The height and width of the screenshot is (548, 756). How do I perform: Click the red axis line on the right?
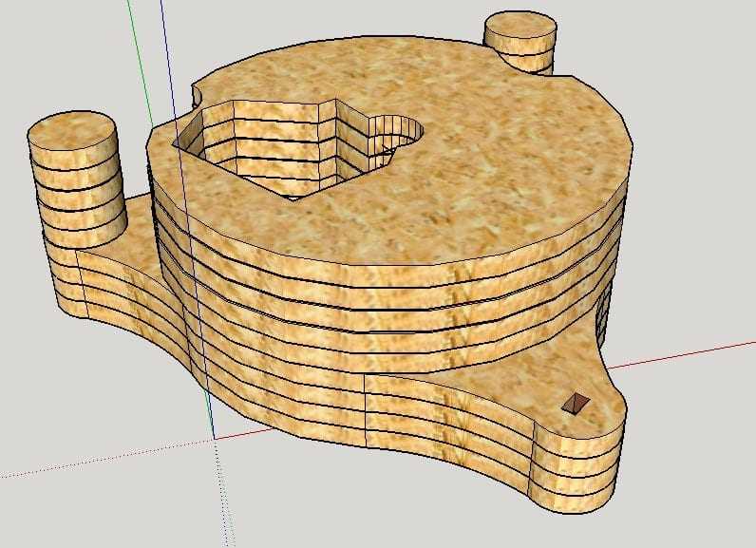click(682, 355)
